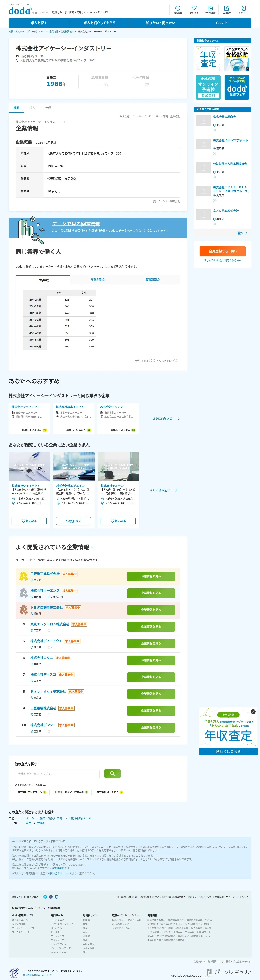Click はじめてdodaをご利用される方へ link
This screenshot has width=260, height=980.
click(222, 261)
